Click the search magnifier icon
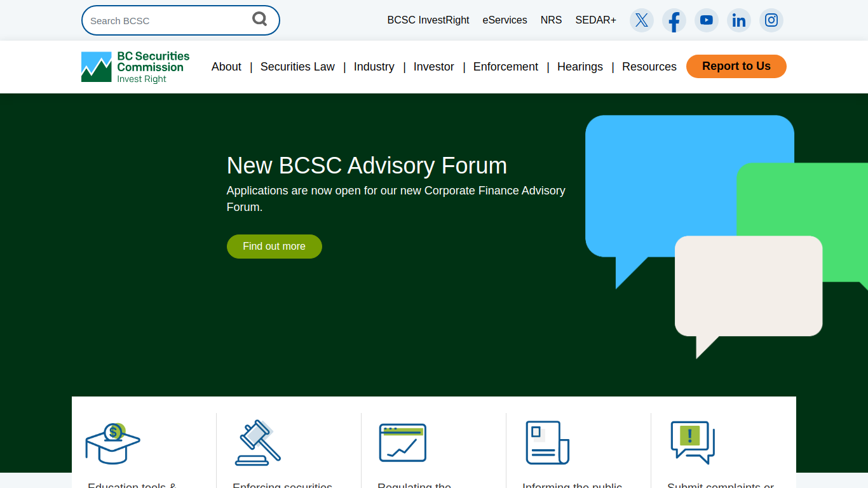Image resolution: width=868 pixels, height=488 pixels. 259,19
